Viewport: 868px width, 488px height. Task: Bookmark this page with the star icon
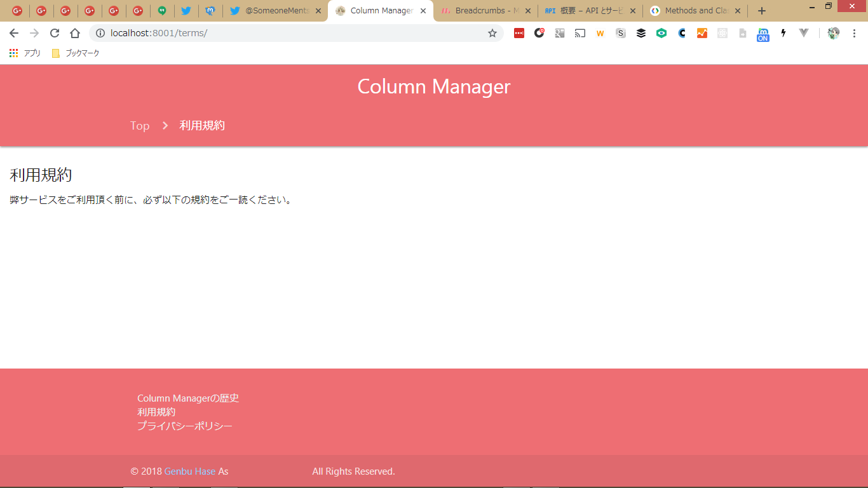[x=492, y=33]
